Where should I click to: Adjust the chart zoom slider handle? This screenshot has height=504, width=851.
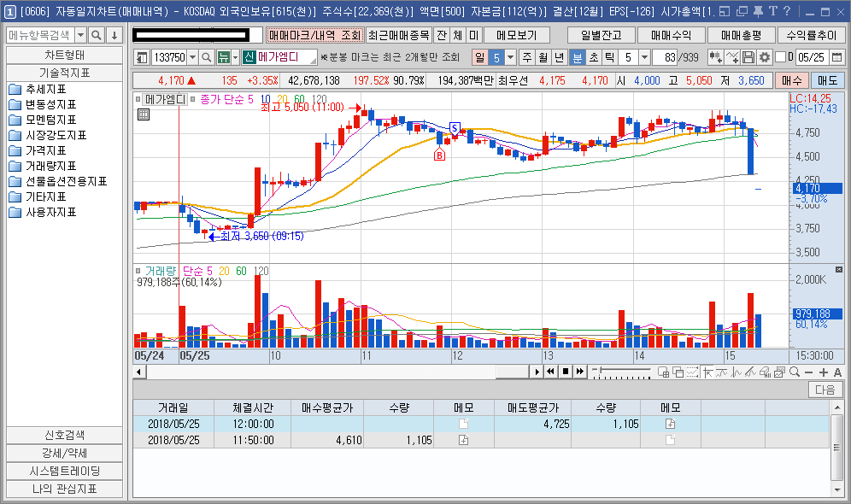coord(601,370)
